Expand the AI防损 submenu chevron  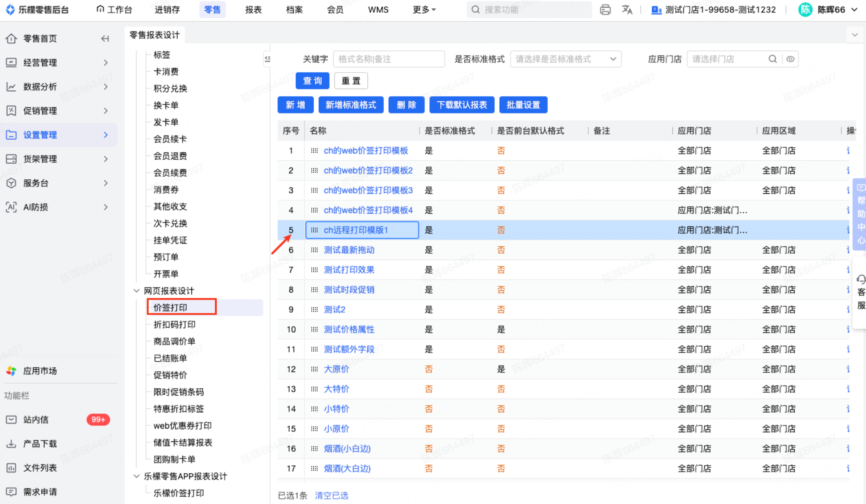[x=106, y=207]
